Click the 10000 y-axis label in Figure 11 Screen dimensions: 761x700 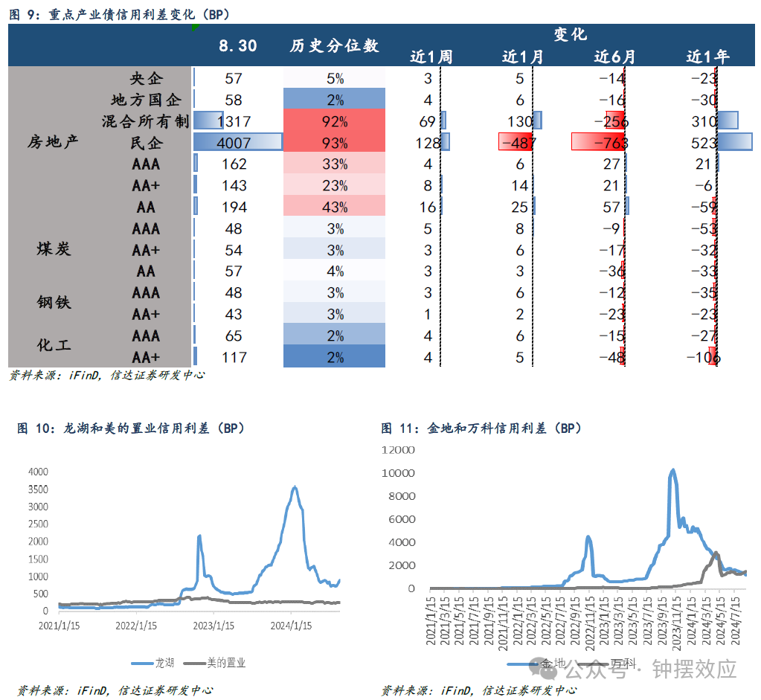point(398,473)
